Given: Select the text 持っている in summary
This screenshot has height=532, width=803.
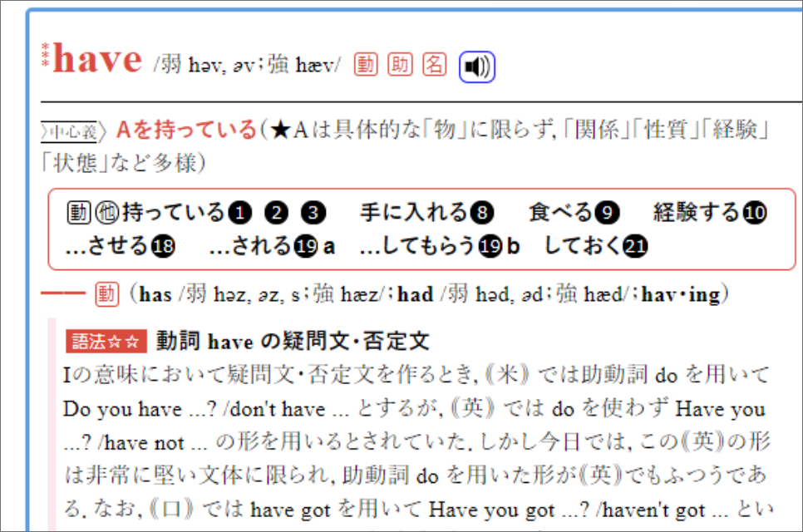Looking at the screenshot, I should click(x=174, y=213).
